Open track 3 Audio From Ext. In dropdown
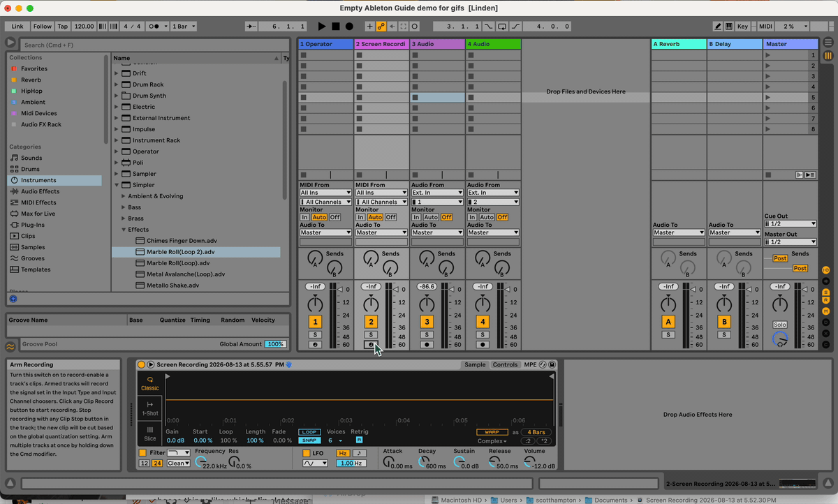This screenshot has width=838, height=504. [437, 193]
